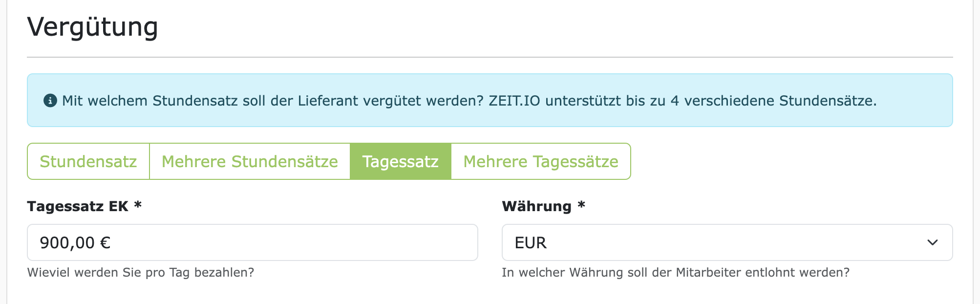This screenshot has height=304, width=980.
Task: Switch to Mehrere Stundensätze
Action: 249,161
